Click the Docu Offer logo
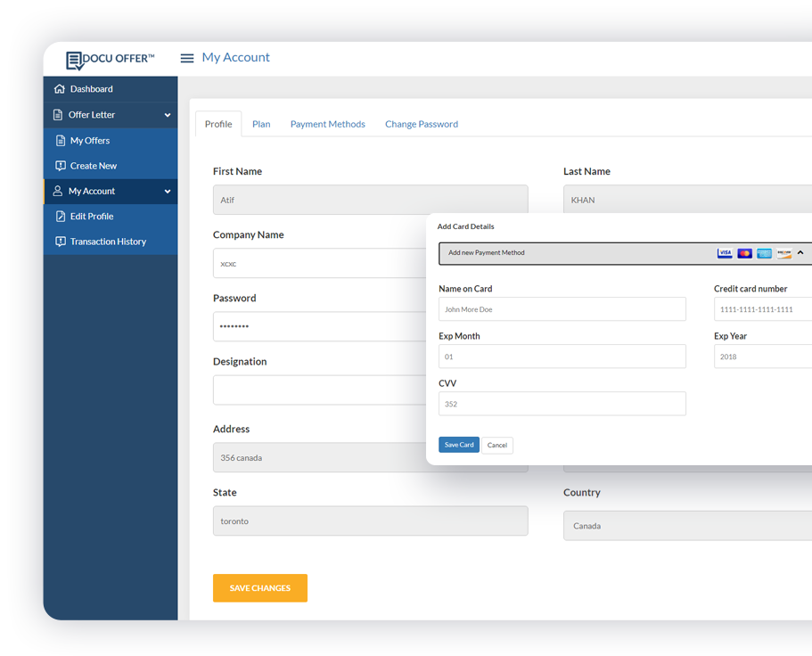 click(x=111, y=59)
